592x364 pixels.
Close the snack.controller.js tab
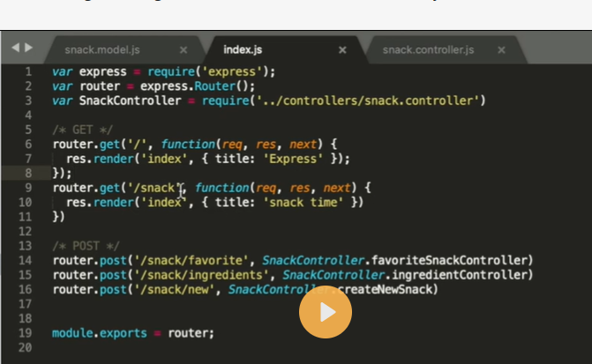pyautogui.click(x=501, y=50)
